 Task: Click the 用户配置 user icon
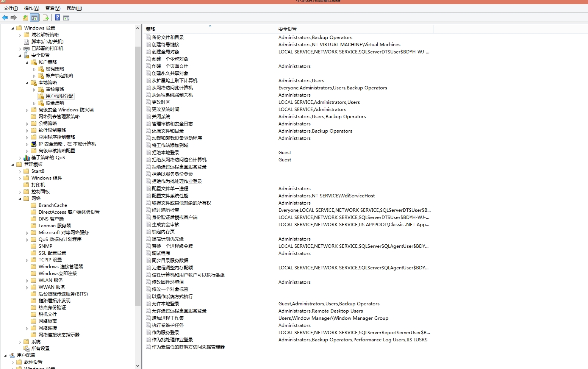click(x=12, y=355)
